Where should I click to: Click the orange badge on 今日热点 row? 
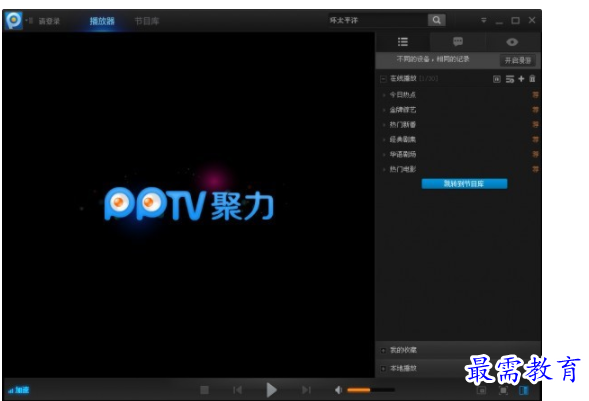[x=535, y=95]
